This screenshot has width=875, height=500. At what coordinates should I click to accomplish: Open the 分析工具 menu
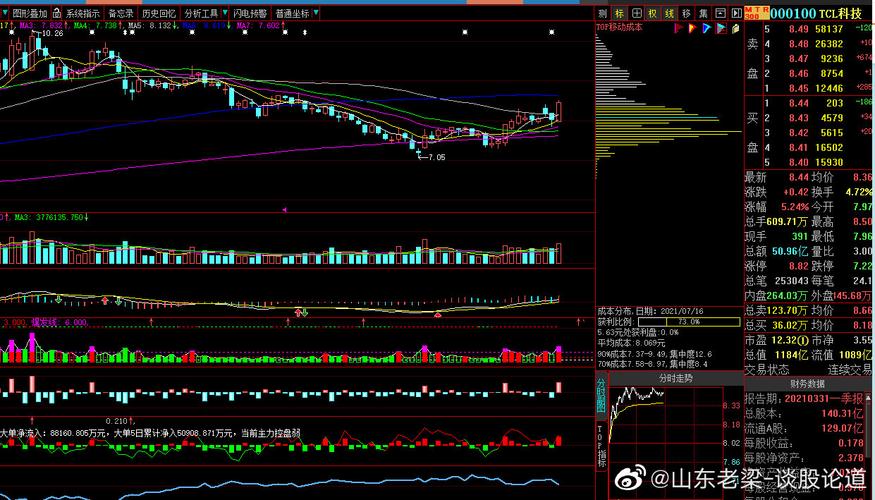pos(201,13)
